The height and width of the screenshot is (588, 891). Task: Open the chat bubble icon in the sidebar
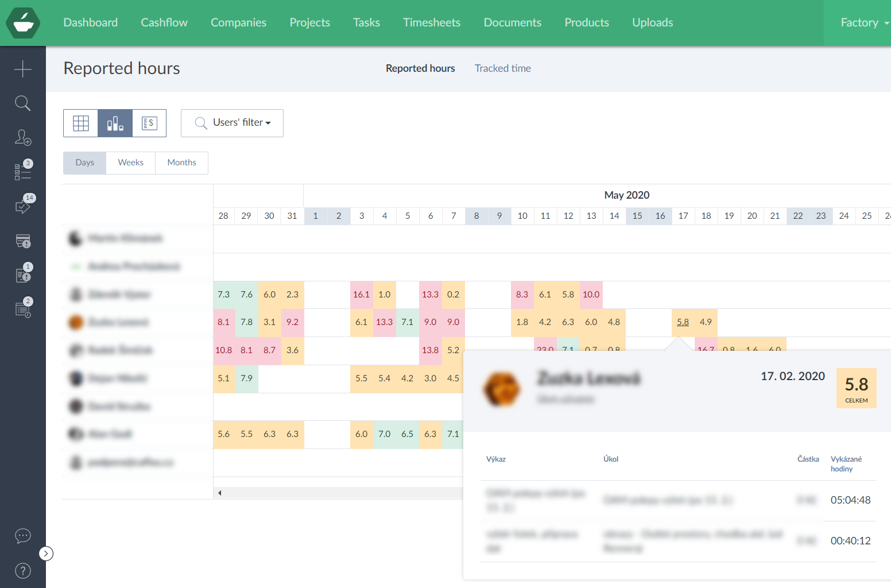23,536
